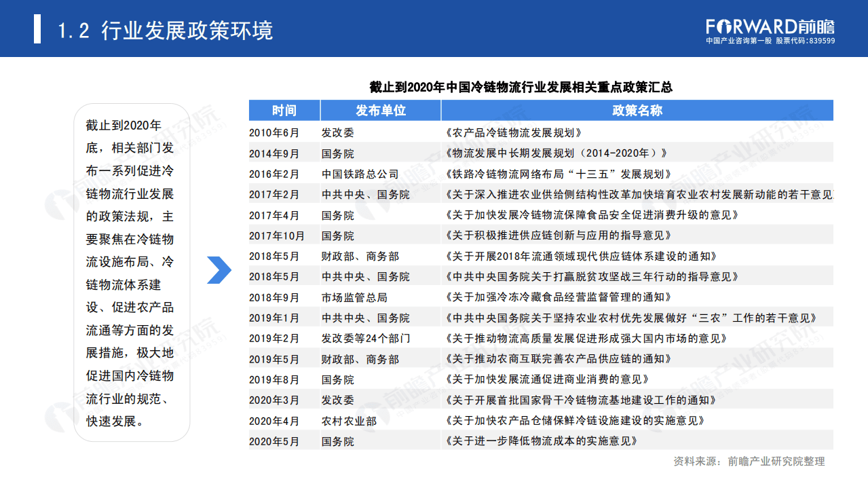Screen dimensions: 868x488
Task: Click the blue arrow graphic
Action: [219, 270]
